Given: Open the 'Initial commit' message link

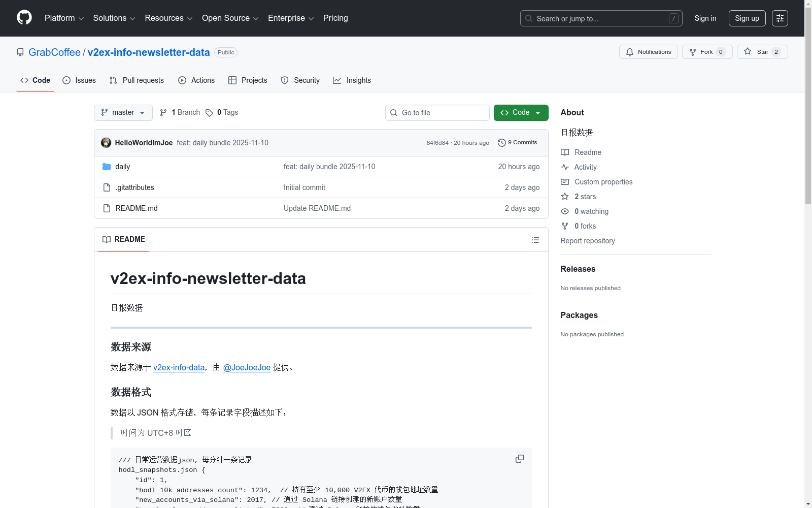Looking at the screenshot, I should 304,187.
